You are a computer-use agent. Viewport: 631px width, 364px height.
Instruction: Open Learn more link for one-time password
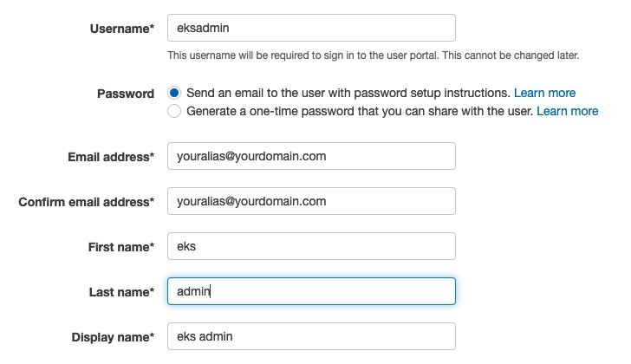point(568,111)
